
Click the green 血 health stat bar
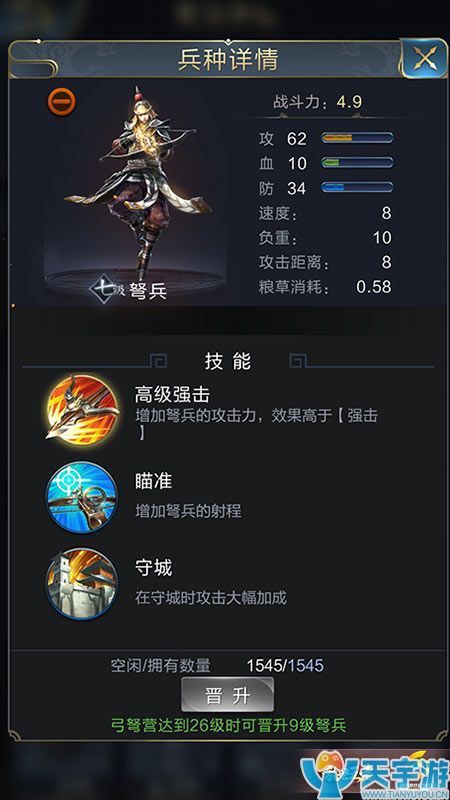pyautogui.click(x=357, y=163)
